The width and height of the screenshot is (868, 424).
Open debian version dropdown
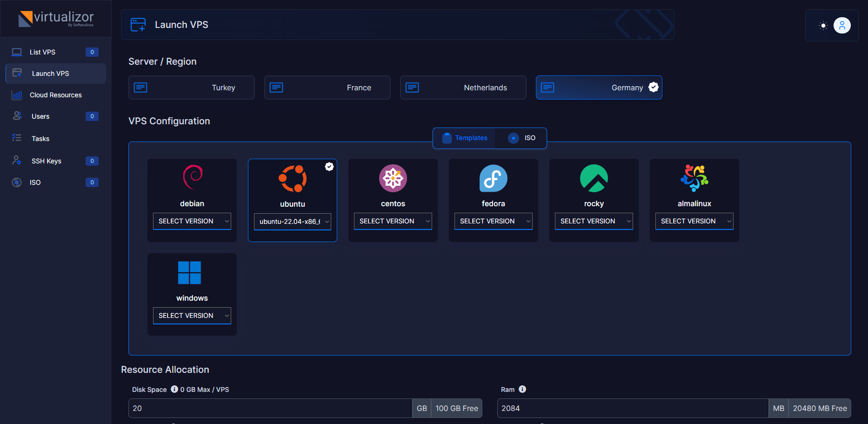click(192, 221)
